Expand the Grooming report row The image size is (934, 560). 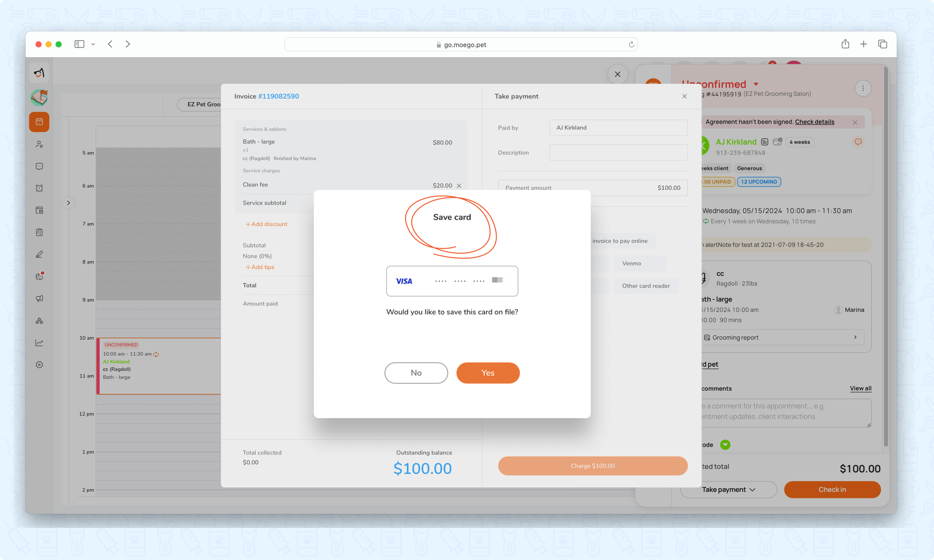(783, 337)
